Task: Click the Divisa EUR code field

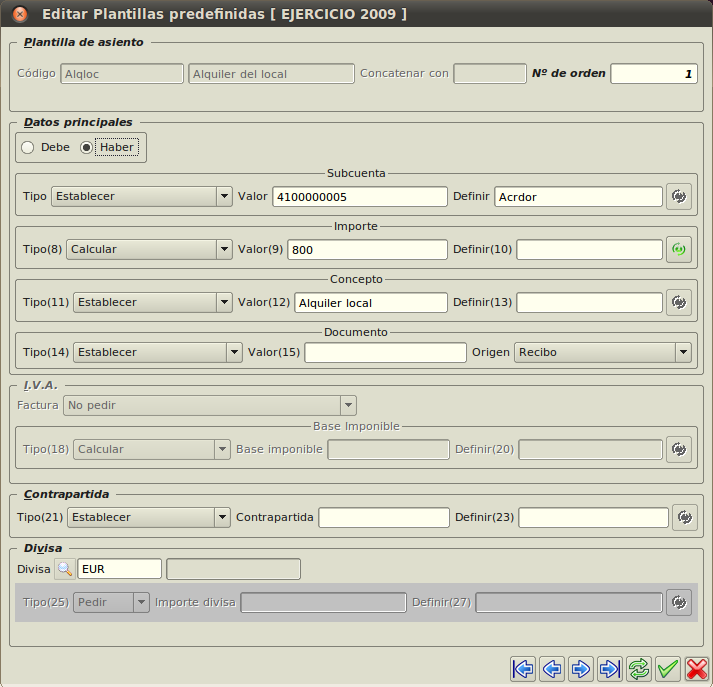Action: coord(120,569)
